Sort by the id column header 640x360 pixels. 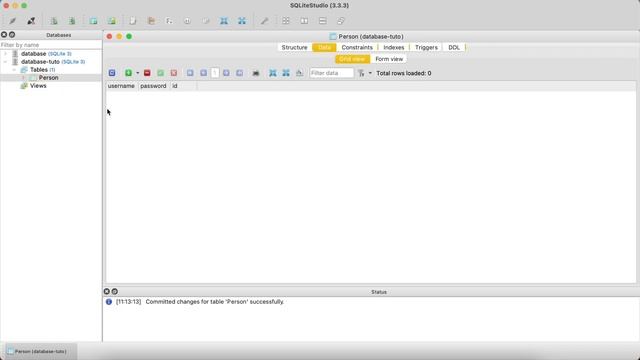coord(183,86)
